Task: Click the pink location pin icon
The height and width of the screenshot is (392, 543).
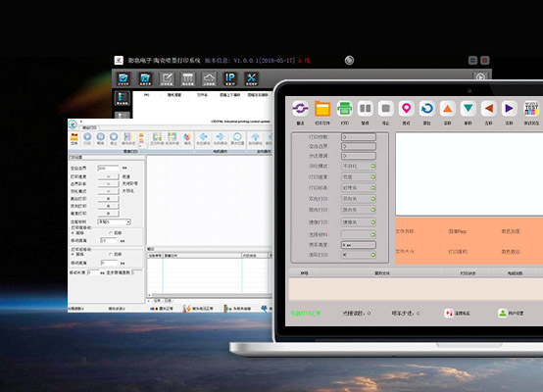Action: coord(406,109)
